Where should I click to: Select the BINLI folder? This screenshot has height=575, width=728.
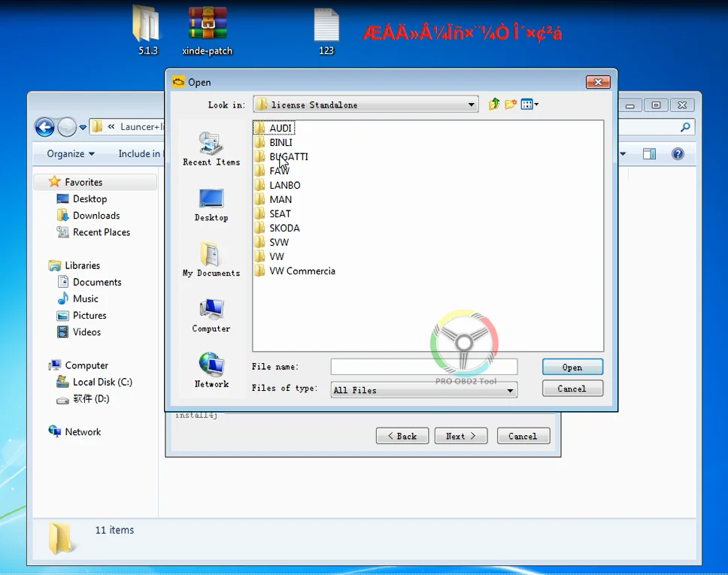[x=274, y=143]
